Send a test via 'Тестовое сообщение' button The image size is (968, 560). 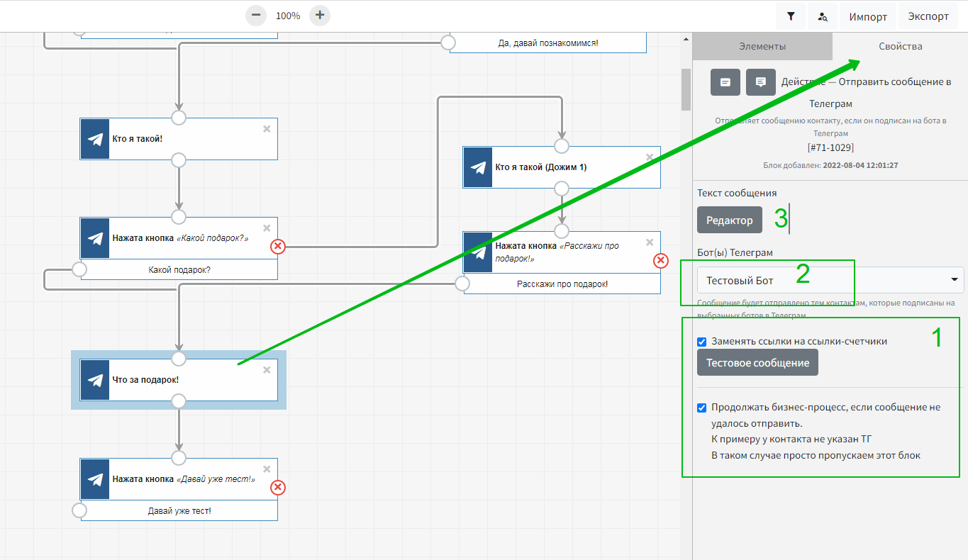[757, 363]
